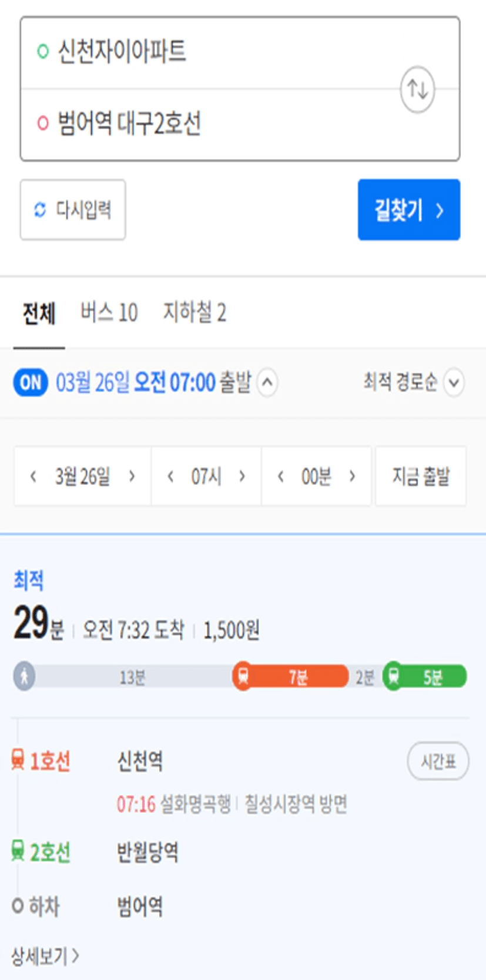
Task: Click the 2호선 green train icon
Action: 18,851
